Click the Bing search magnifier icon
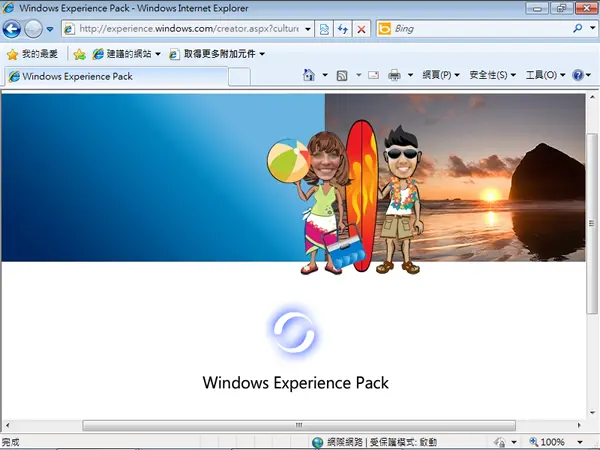 [578, 28]
